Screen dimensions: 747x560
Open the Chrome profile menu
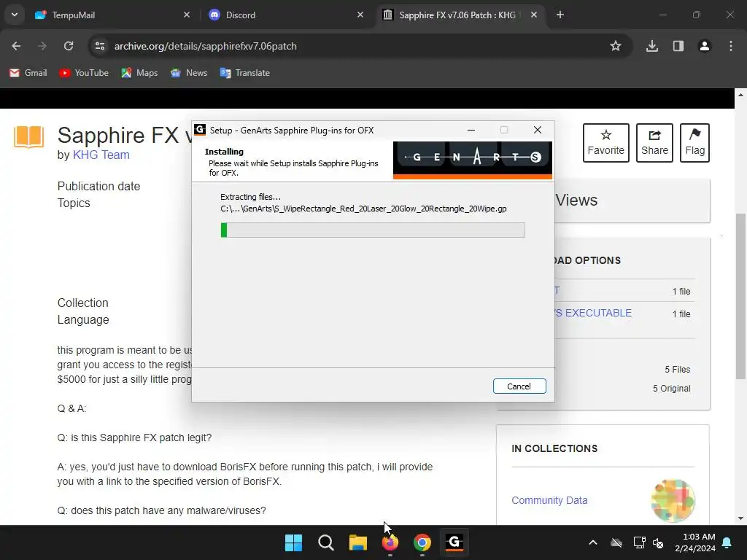[x=705, y=46]
